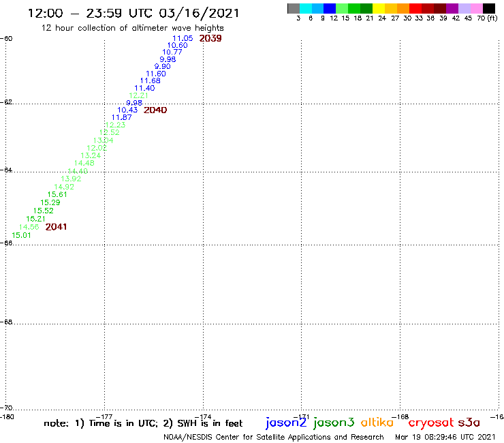Click the 12.23 wave height value
The height and width of the screenshot is (443, 504).
pyautogui.click(x=115, y=125)
